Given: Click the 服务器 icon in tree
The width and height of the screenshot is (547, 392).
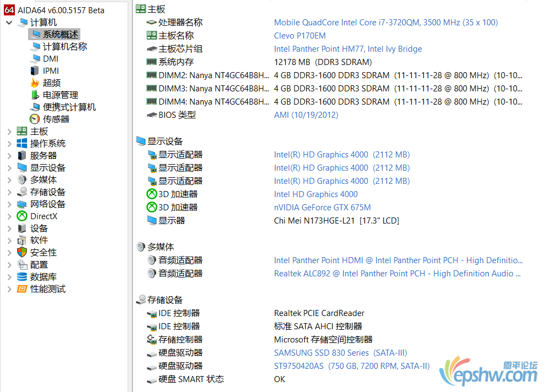Looking at the screenshot, I should (22, 155).
